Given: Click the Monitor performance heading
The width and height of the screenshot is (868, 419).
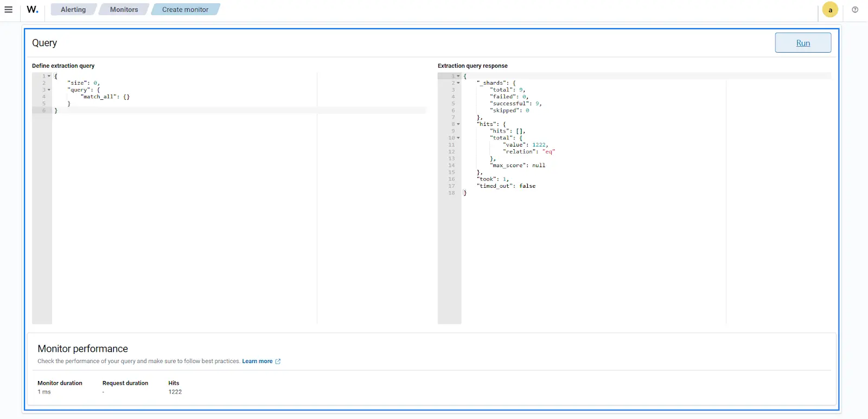Looking at the screenshot, I should [x=82, y=349].
